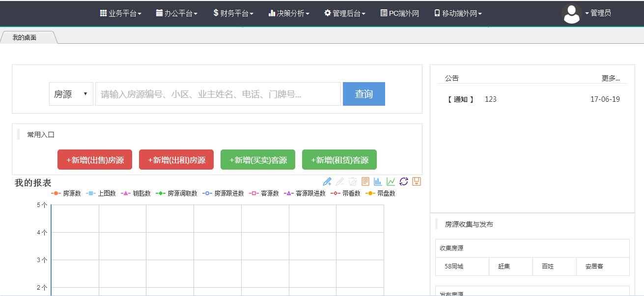Click the +新增(出售)房源 button

(x=95, y=160)
